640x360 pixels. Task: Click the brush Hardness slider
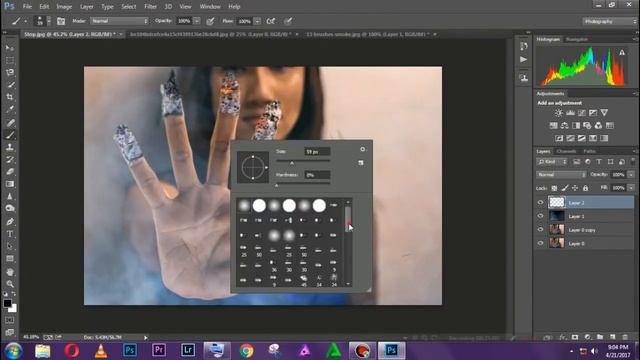tap(303, 184)
